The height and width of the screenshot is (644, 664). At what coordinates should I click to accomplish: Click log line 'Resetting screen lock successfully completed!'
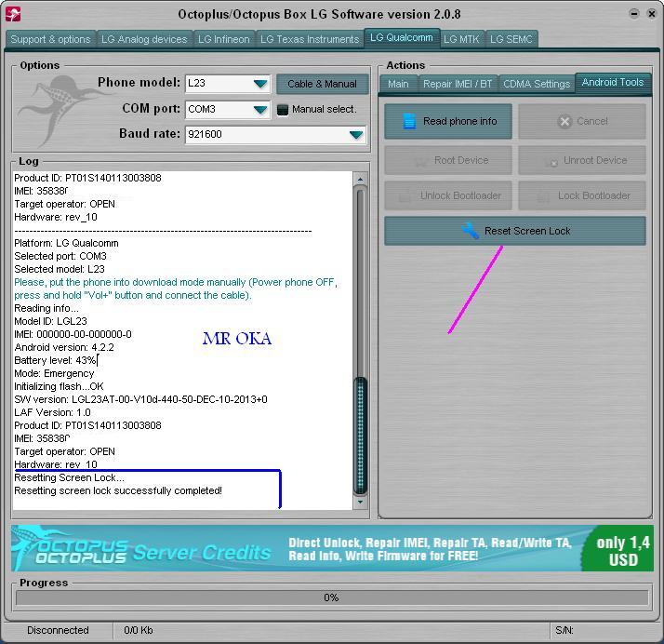[x=118, y=490]
